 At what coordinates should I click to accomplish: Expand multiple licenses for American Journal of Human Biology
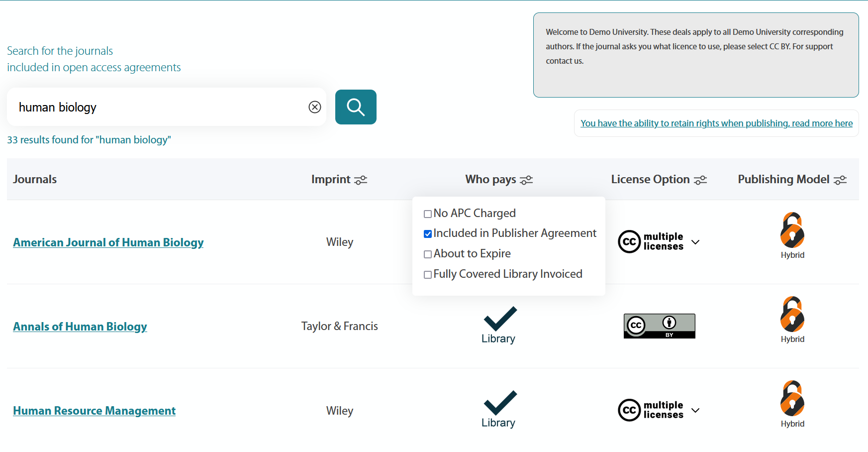(x=695, y=242)
